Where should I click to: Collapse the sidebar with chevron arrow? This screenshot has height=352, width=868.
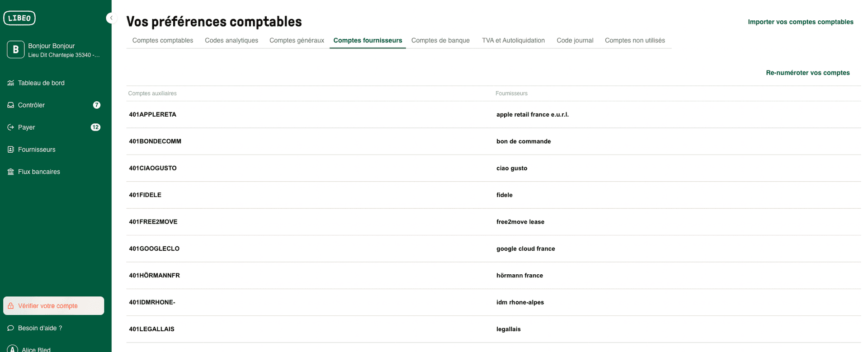[111, 18]
